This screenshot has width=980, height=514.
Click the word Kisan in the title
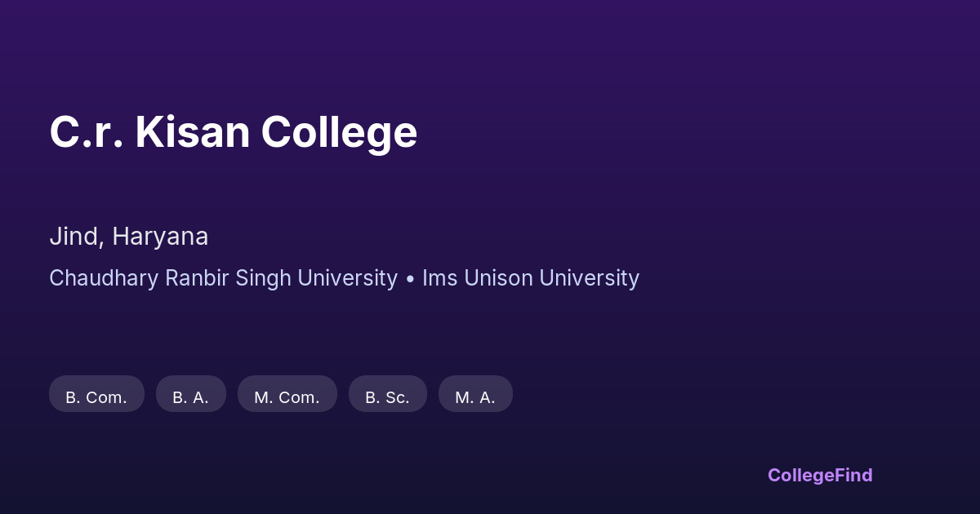[193, 132]
